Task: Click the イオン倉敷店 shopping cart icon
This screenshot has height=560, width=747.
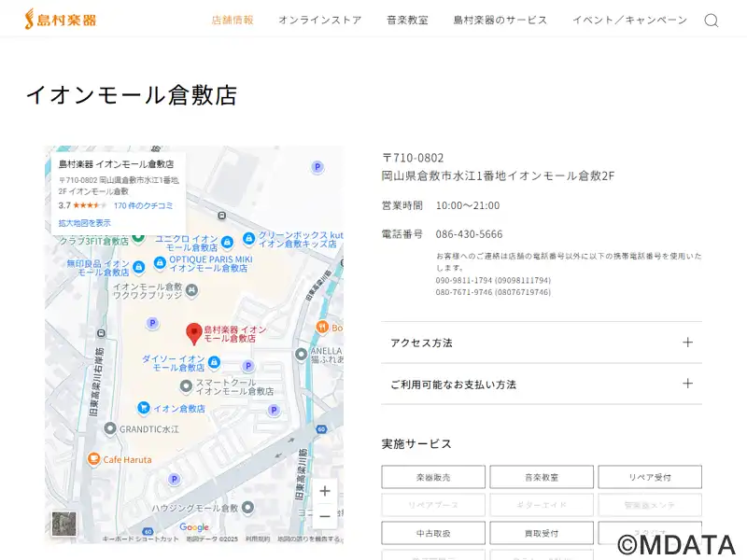Action: coord(144,408)
